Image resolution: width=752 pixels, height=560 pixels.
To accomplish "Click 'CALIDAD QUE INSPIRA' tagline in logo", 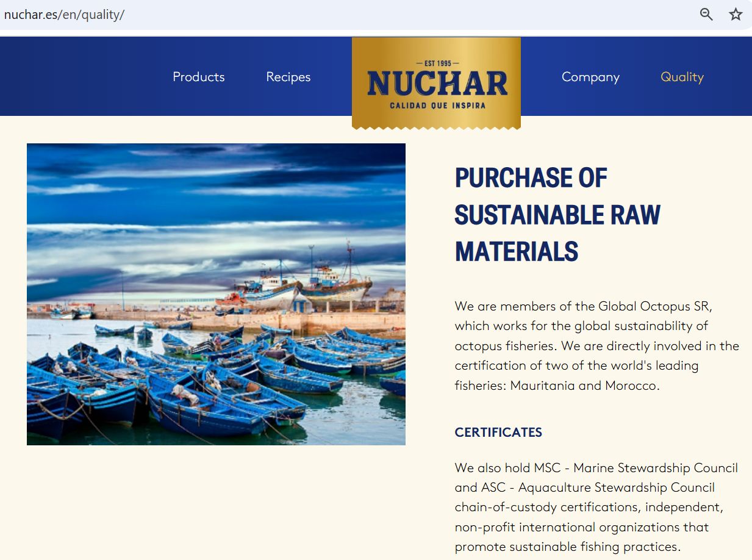I will [437, 106].
